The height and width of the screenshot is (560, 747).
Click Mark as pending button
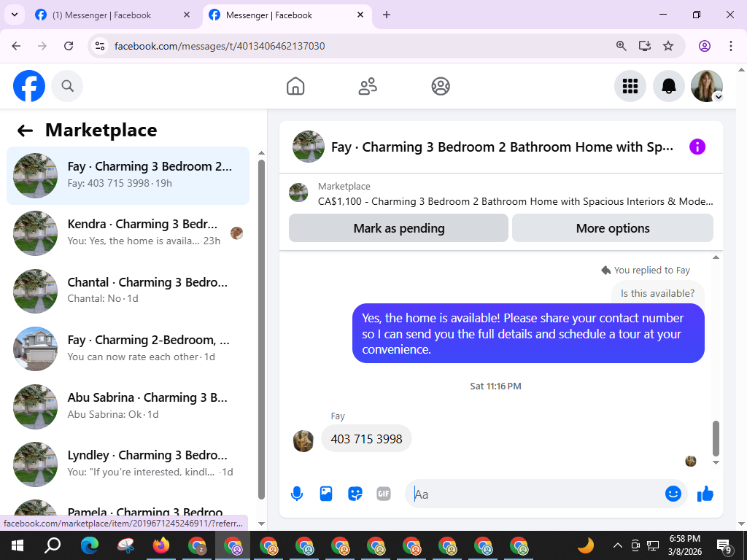coord(398,228)
